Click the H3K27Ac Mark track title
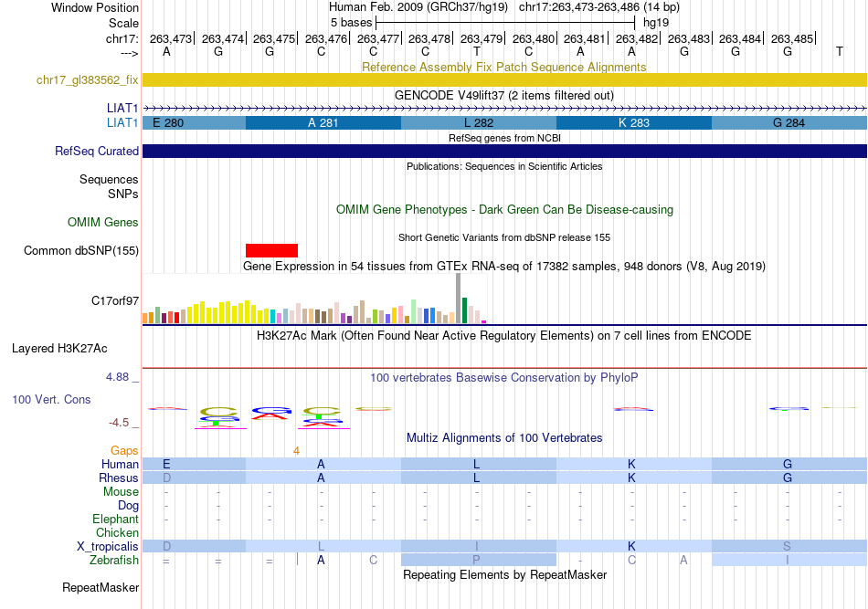 504,336
